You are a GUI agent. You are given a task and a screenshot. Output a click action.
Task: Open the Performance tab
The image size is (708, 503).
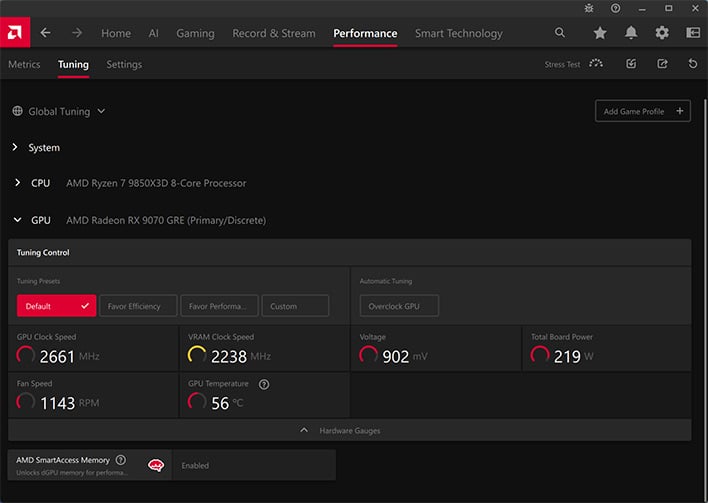point(365,33)
